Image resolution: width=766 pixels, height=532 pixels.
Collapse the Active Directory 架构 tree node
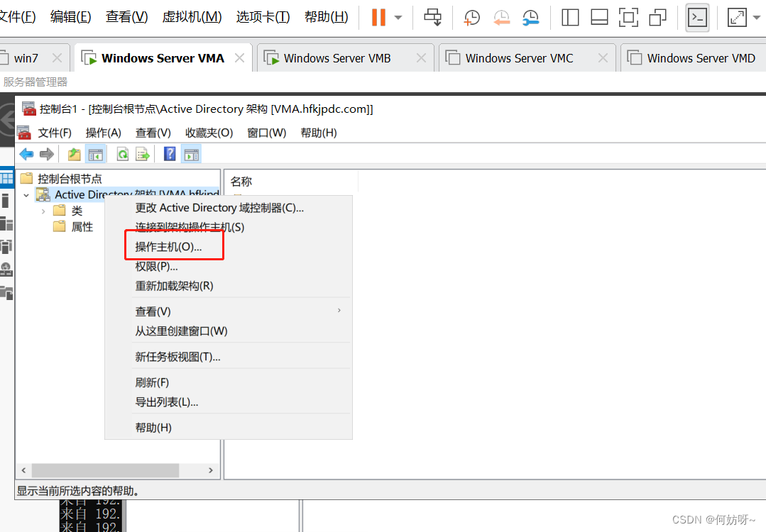click(27, 194)
